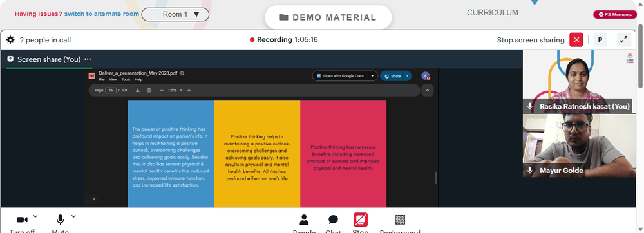
Task: Click the PDF vertical scrollbar thumb
Action: click(436, 178)
